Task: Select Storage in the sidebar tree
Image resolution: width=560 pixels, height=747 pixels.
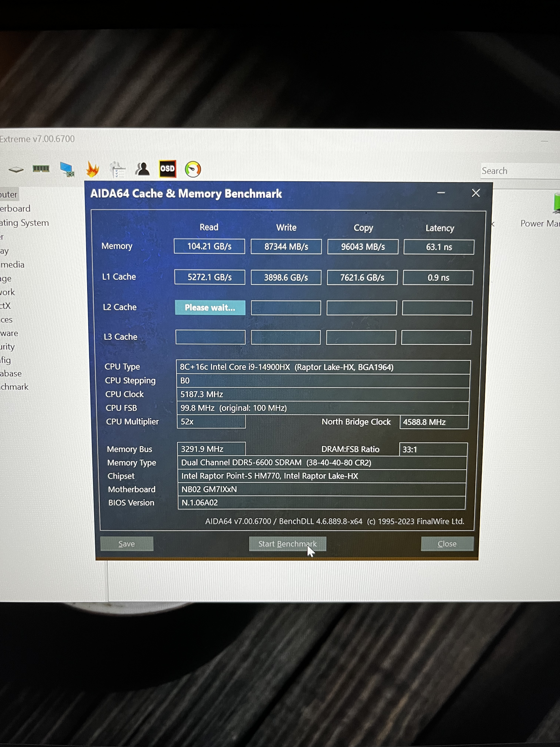Action: click(x=6, y=279)
